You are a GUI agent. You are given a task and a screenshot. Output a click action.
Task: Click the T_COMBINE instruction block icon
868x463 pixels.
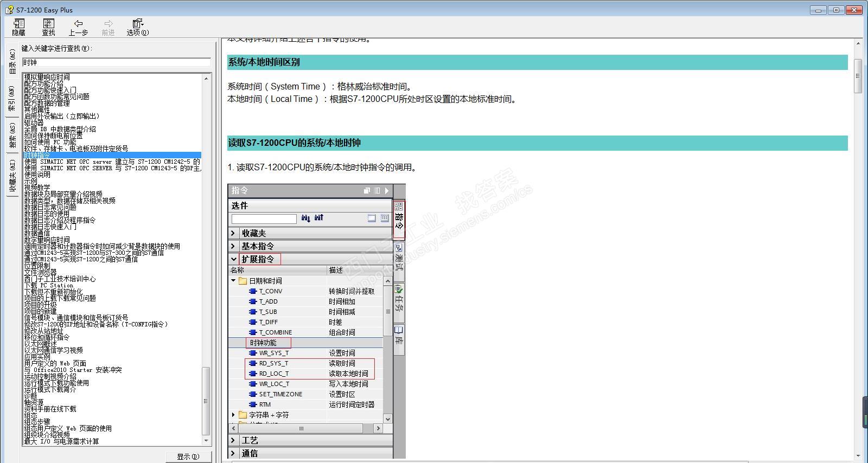252,332
